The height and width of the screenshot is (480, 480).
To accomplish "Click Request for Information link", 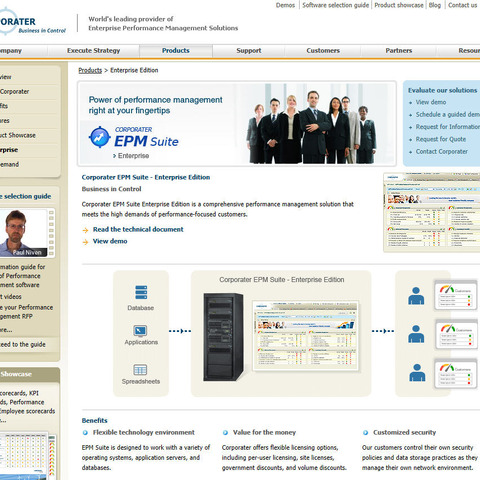I will coord(448,127).
